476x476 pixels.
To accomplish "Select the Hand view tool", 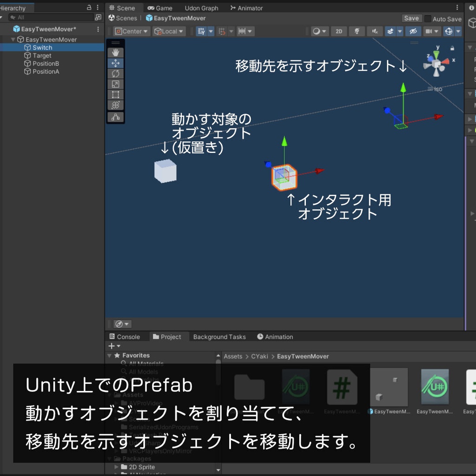I will [115, 53].
